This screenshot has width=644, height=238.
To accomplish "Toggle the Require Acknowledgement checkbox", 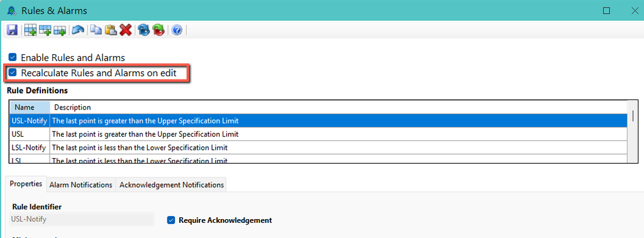I will click(171, 220).
